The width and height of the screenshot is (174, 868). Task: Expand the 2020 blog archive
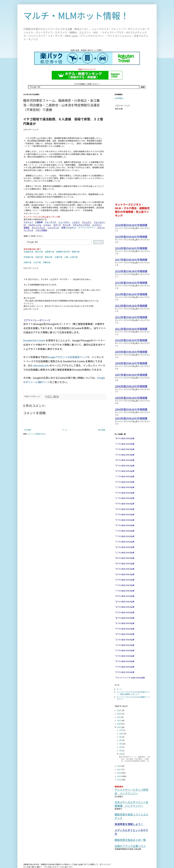pos(116,724)
